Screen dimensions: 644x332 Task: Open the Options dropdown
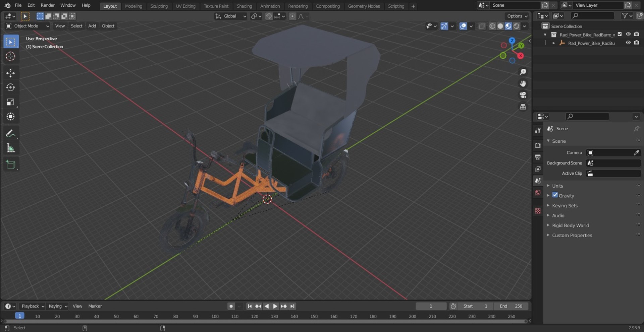point(517,16)
